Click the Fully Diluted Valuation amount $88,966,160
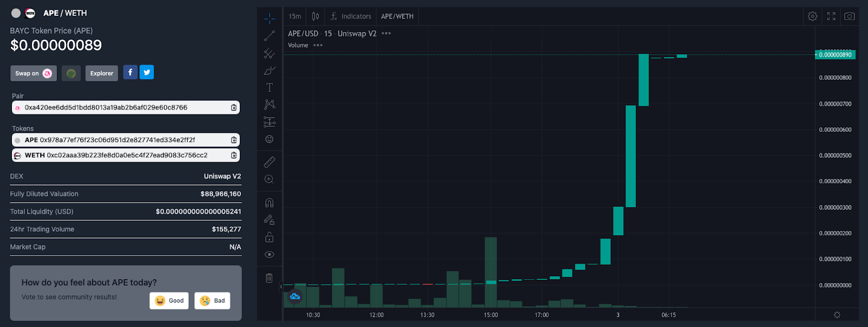This screenshot has width=868, height=327. [221, 194]
